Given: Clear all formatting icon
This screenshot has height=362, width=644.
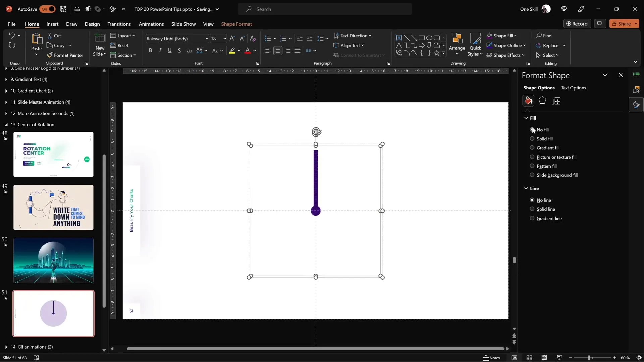Looking at the screenshot, I should click(x=253, y=39).
